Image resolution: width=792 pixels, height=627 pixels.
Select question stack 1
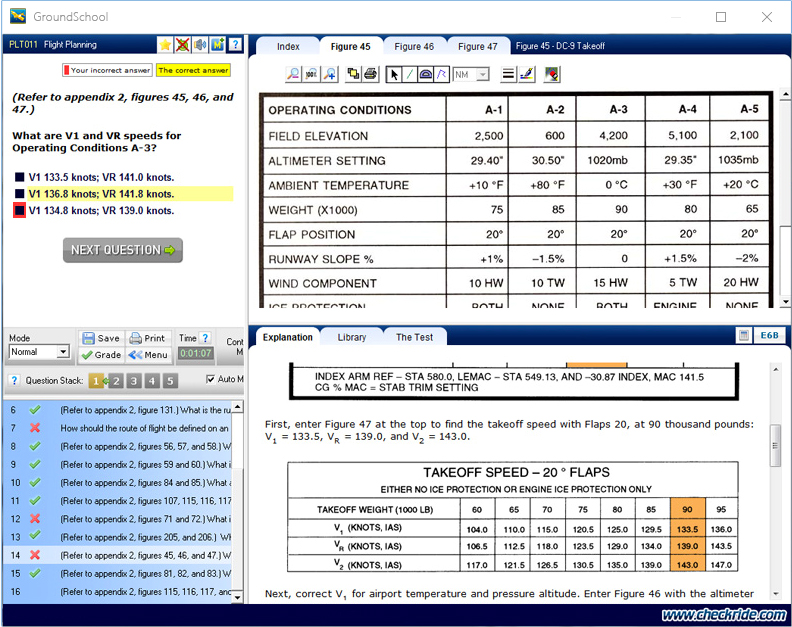click(96, 381)
